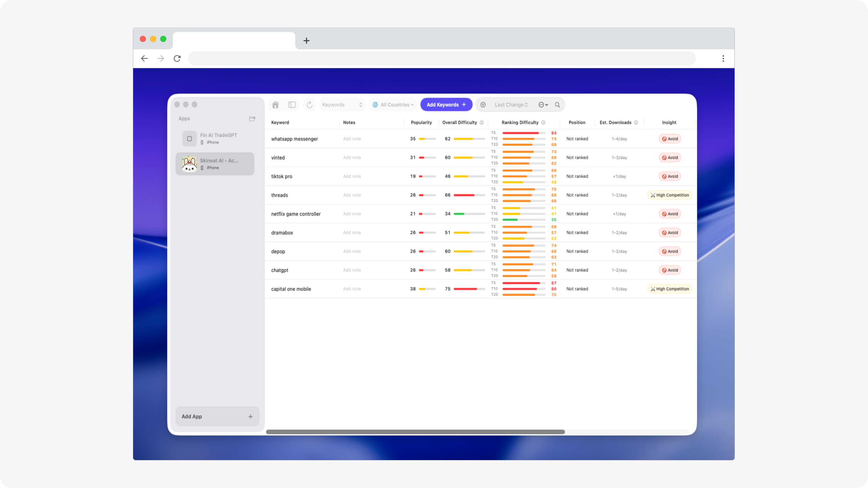Click the info icon next to Overall Difficulty
Image resolution: width=868 pixels, height=488 pixels.
482,123
